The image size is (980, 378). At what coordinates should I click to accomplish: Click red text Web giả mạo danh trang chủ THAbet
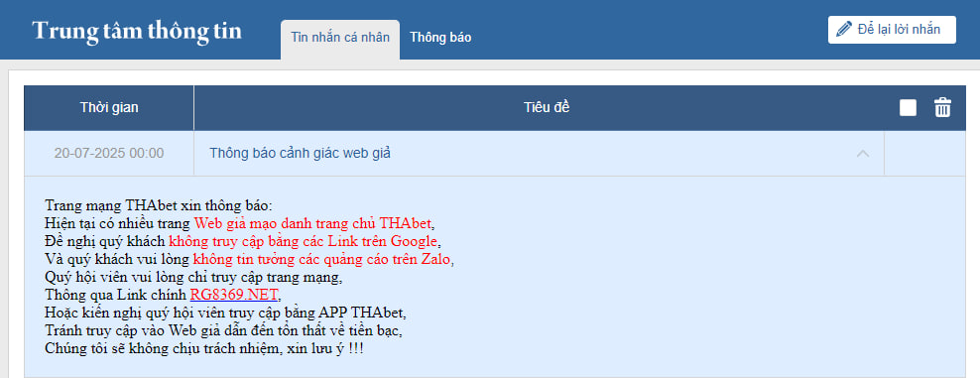tap(313, 222)
